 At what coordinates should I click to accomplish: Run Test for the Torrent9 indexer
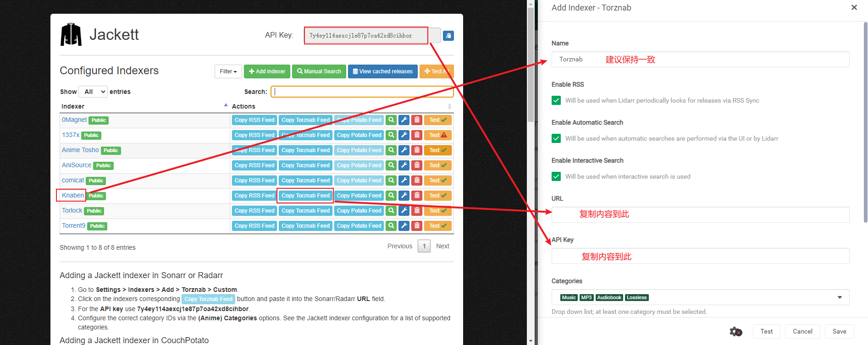[x=438, y=226]
